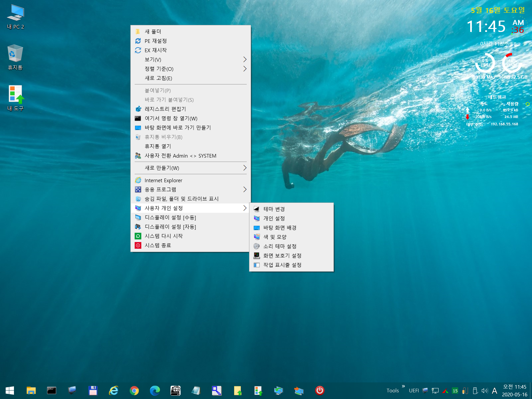
Task: Select PE 재설정 menu entry
Action: click(191, 41)
